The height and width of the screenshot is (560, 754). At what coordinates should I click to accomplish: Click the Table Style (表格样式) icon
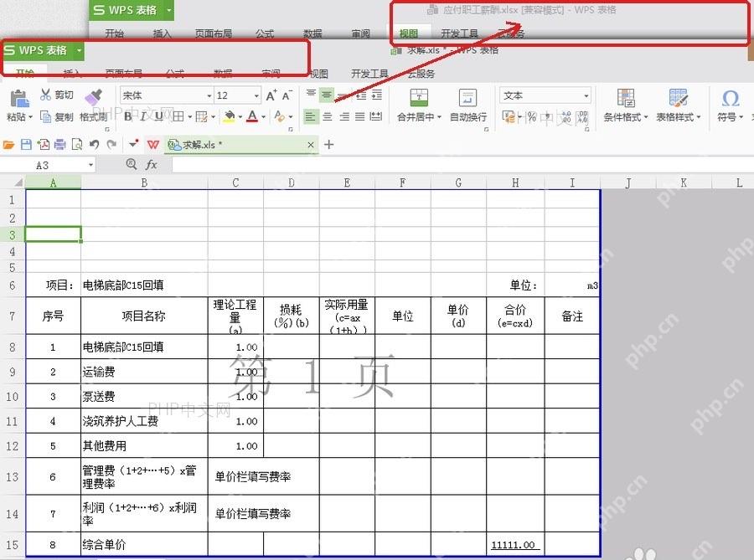[678, 98]
